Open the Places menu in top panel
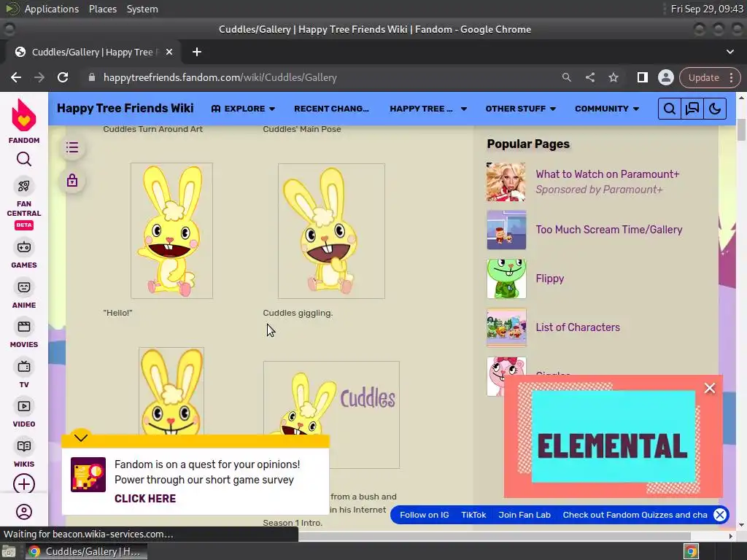Viewport: 747px width, 560px height. click(x=103, y=9)
